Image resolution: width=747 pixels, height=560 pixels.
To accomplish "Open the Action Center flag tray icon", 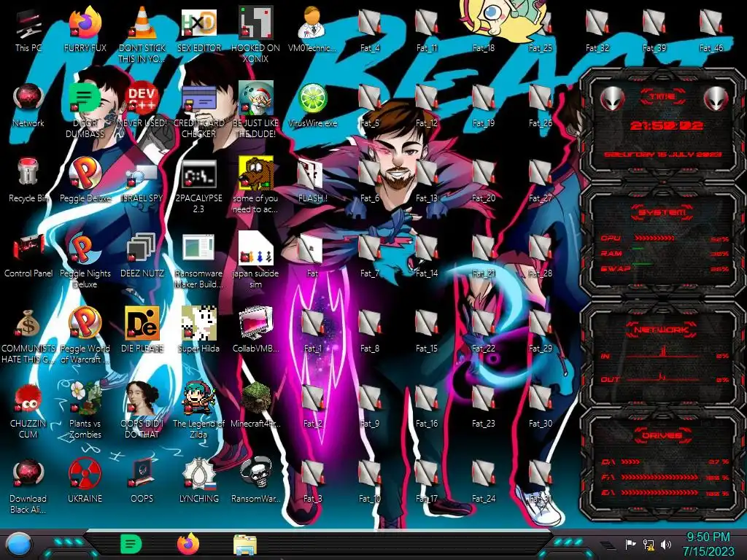I will point(630,544).
